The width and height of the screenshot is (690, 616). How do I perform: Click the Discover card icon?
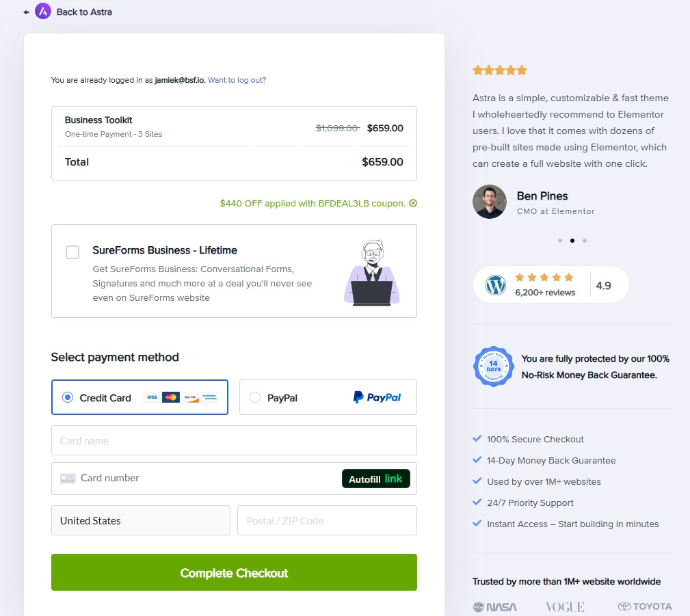click(190, 397)
